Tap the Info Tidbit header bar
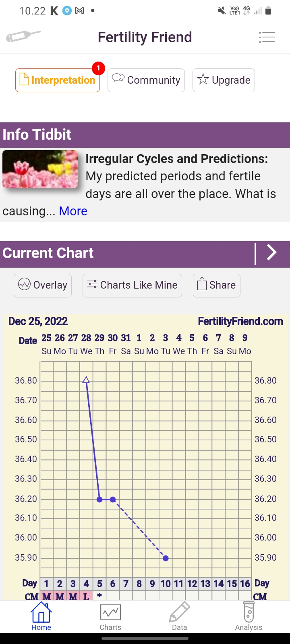Viewport: 290px width, 644px height. [x=145, y=135]
